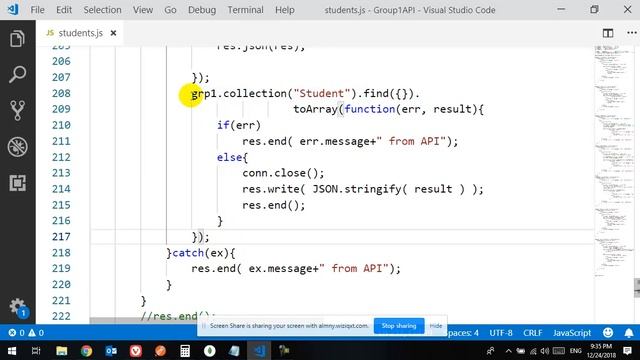
Task: Split the editor to the right
Action: click(608, 33)
